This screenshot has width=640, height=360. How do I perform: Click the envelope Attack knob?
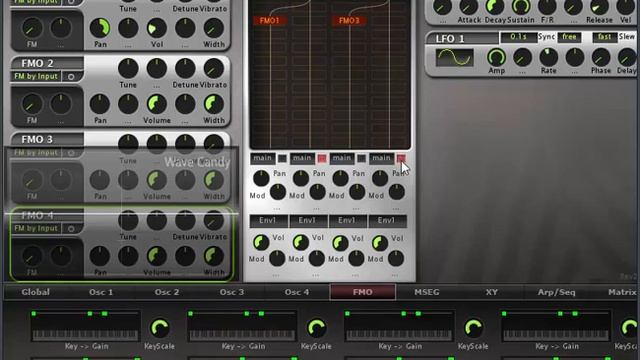pyautogui.click(x=469, y=7)
